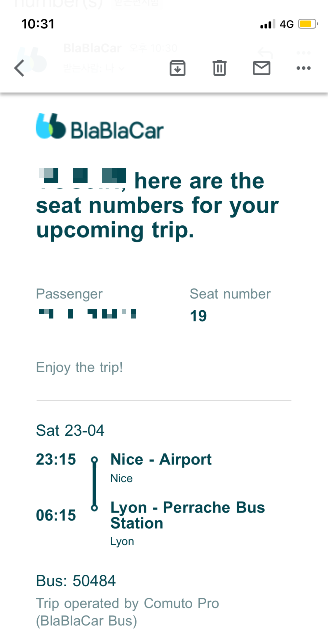Tap the BlaBlaCar logo in email
Screen dimensions: 328x644
tap(99, 126)
